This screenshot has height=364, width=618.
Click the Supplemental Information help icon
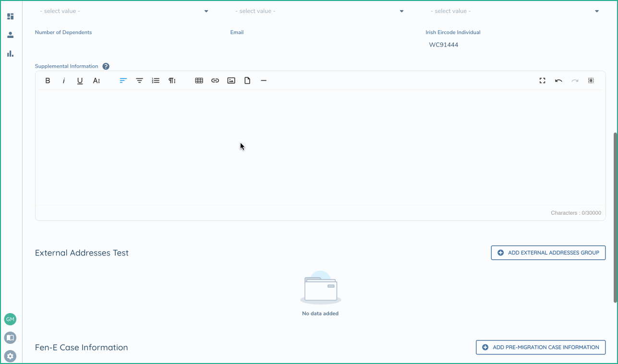tap(106, 66)
